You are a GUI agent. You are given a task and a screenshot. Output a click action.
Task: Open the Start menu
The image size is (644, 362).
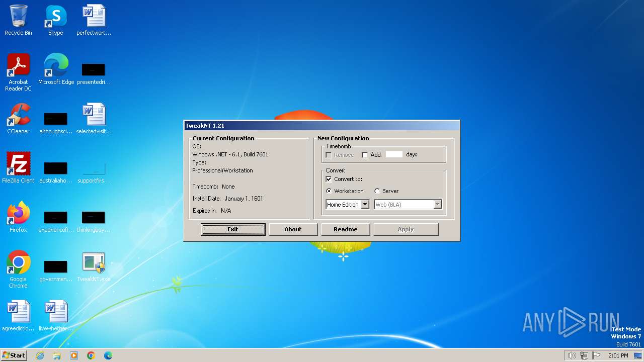14,355
